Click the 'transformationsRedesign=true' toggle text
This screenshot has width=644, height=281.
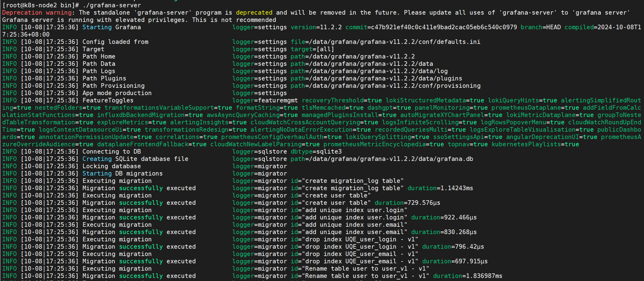(196, 130)
